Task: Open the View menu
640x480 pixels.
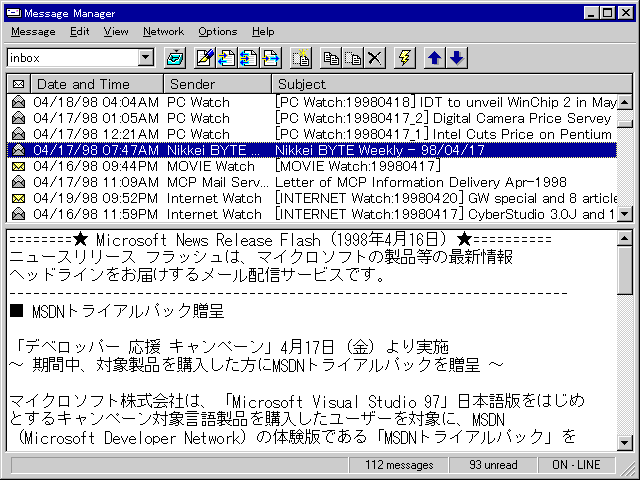Action: click(x=116, y=31)
